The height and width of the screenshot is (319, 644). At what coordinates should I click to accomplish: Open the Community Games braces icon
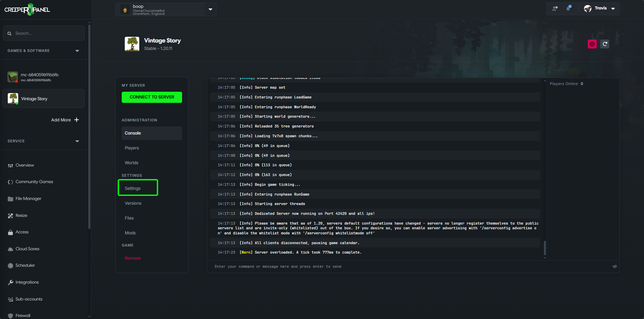click(x=10, y=182)
